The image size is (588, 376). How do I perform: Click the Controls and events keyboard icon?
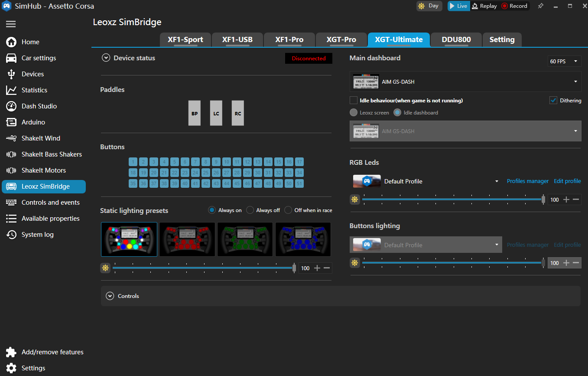point(11,203)
